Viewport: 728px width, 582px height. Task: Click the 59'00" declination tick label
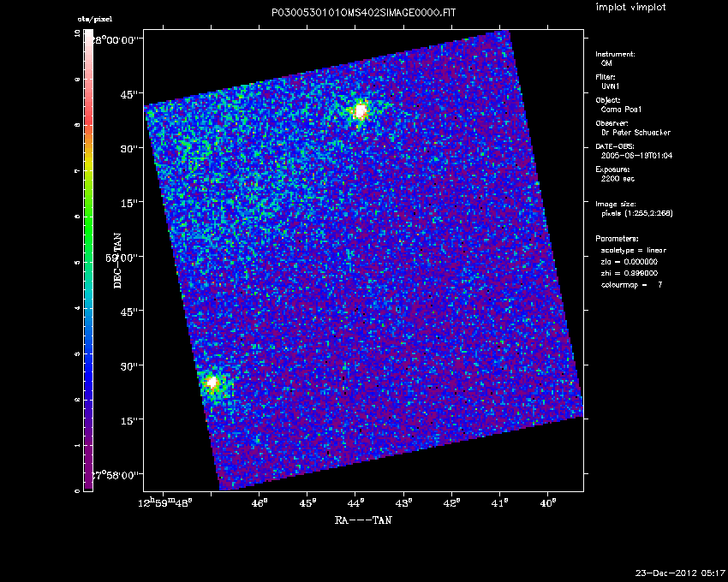coord(122,258)
